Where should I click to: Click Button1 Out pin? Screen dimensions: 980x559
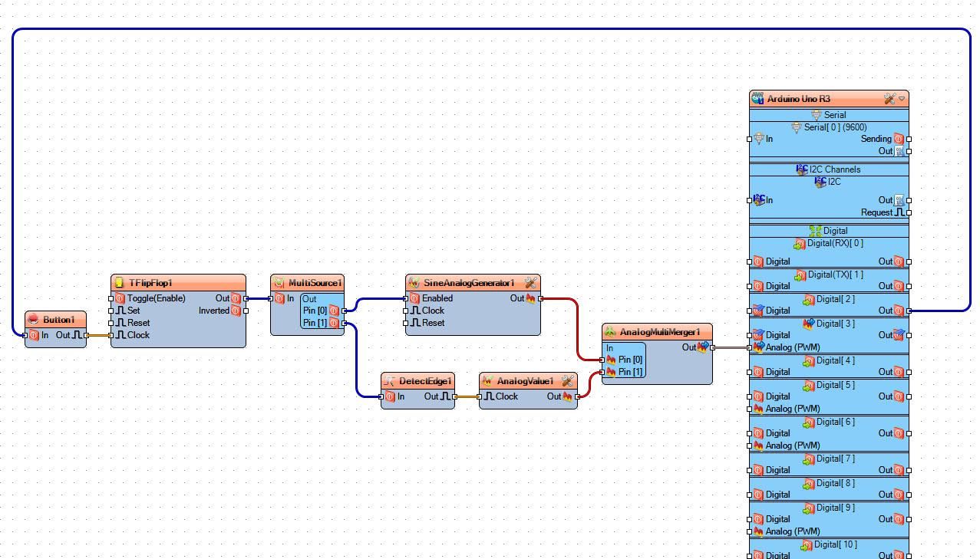86,335
